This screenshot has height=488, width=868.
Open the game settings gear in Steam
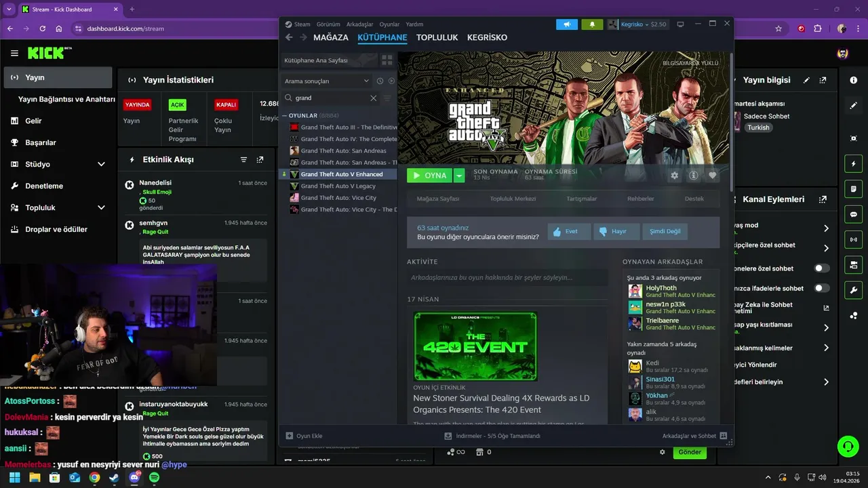[x=674, y=176]
